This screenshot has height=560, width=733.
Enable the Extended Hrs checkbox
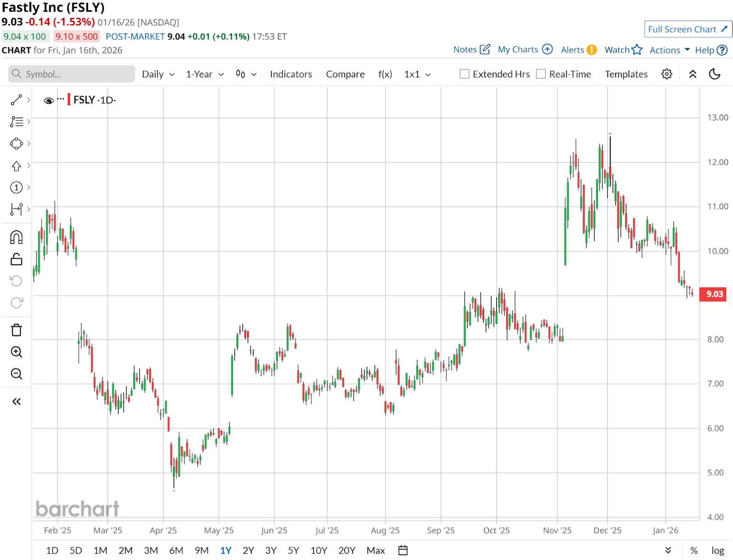coord(465,74)
